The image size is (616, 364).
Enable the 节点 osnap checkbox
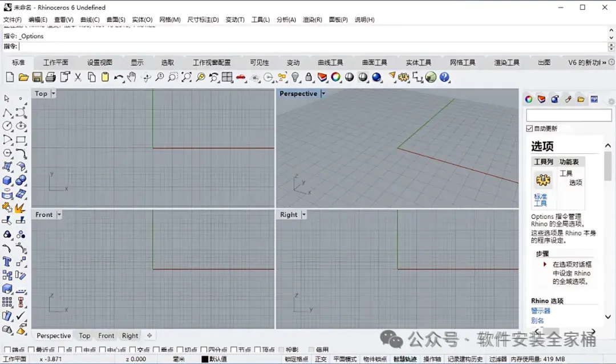(234, 350)
